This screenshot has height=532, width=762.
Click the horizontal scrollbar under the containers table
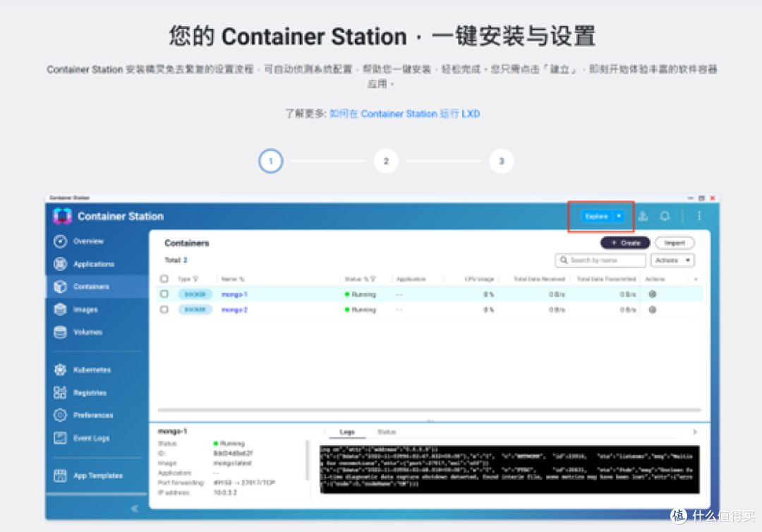pos(430,410)
